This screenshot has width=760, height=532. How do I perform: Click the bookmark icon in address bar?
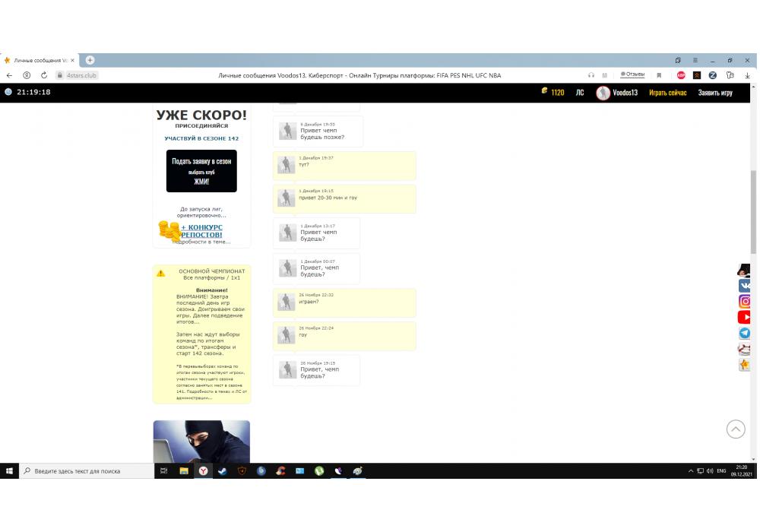click(x=659, y=75)
